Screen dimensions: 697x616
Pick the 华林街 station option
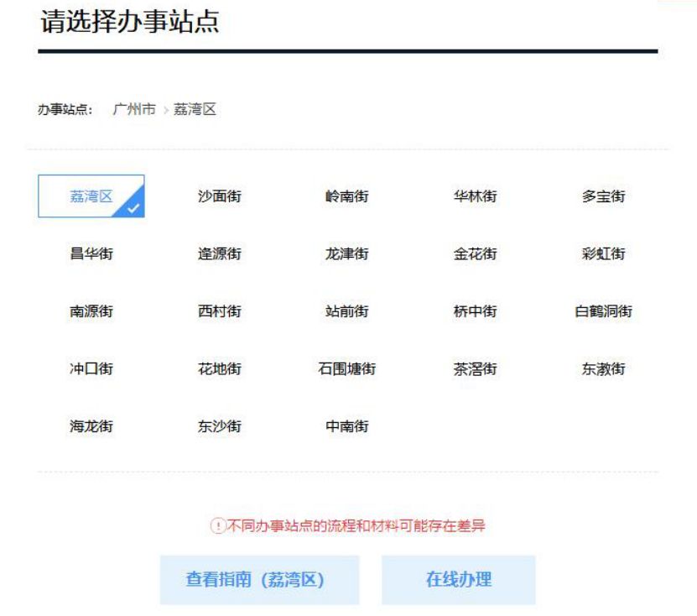(475, 196)
